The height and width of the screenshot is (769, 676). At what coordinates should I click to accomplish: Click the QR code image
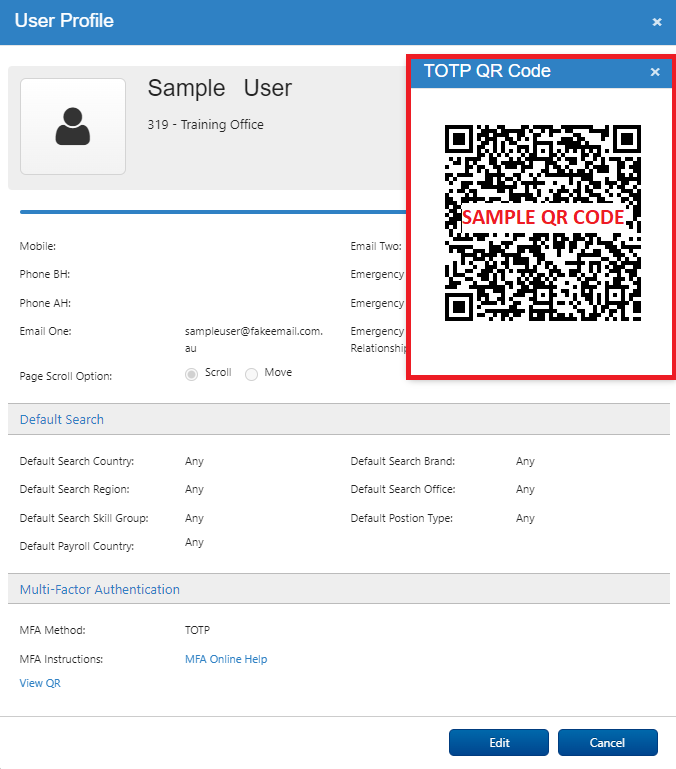click(543, 223)
